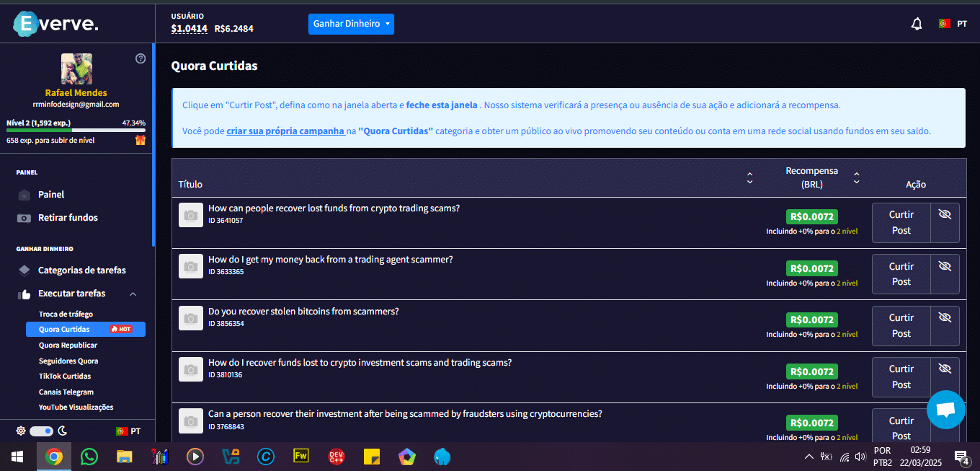Click the Rafael Mendes user name
Viewport: 980px width, 471px height.
coord(76,93)
